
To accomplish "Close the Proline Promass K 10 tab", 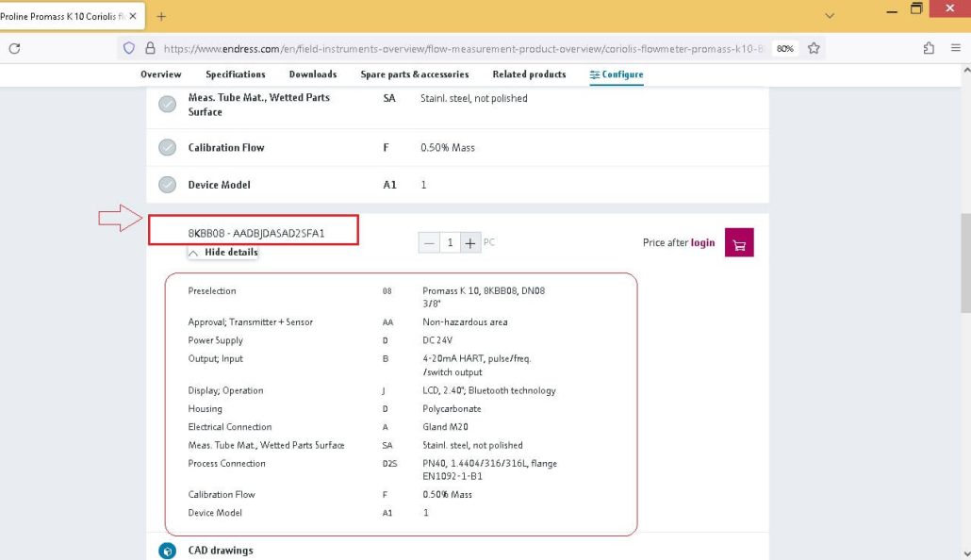I will click(x=133, y=17).
